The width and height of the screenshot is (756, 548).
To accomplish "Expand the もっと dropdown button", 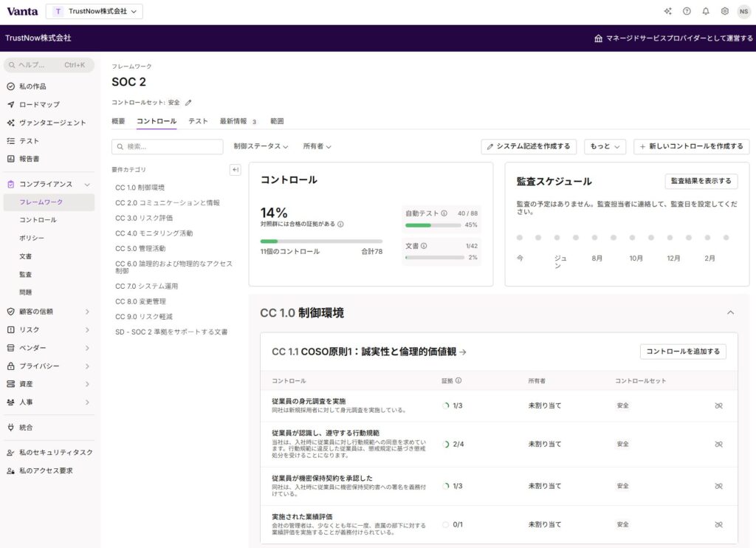I will click(605, 146).
